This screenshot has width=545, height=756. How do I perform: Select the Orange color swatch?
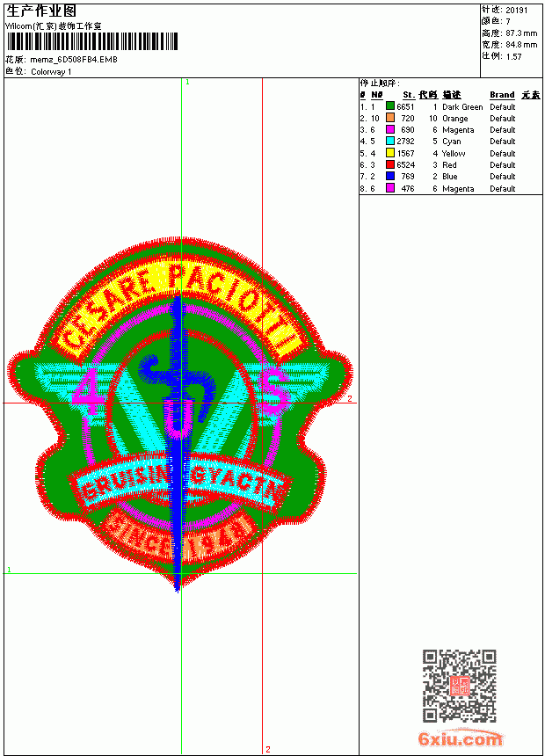390,118
